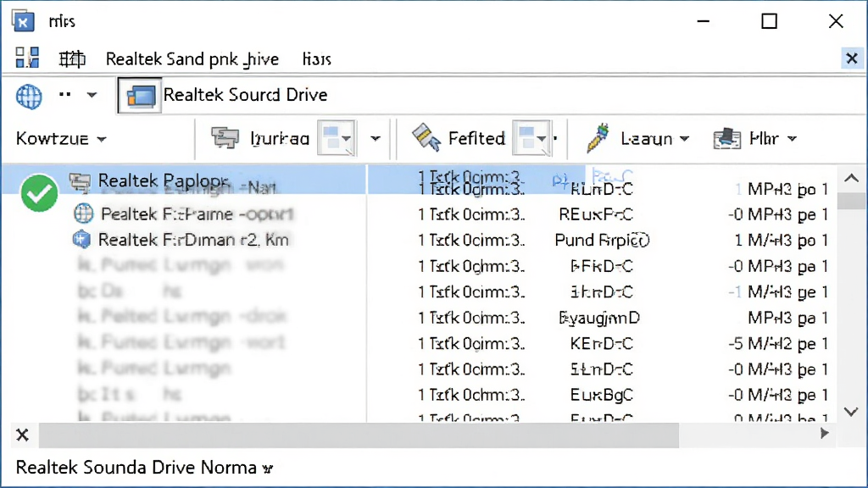This screenshot has height=488, width=868.
Task: Click the vertical scrollbar up arrow
Action: pyautogui.click(x=851, y=178)
